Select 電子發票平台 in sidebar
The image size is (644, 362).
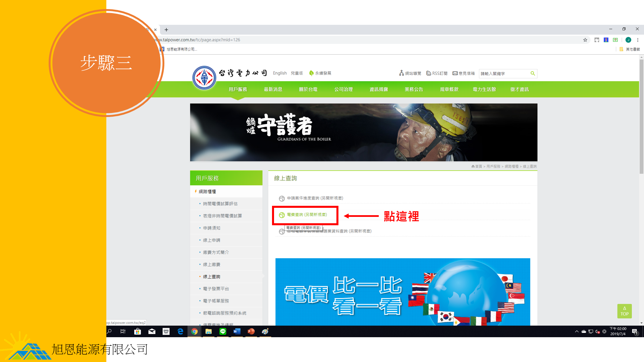pos(216,289)
